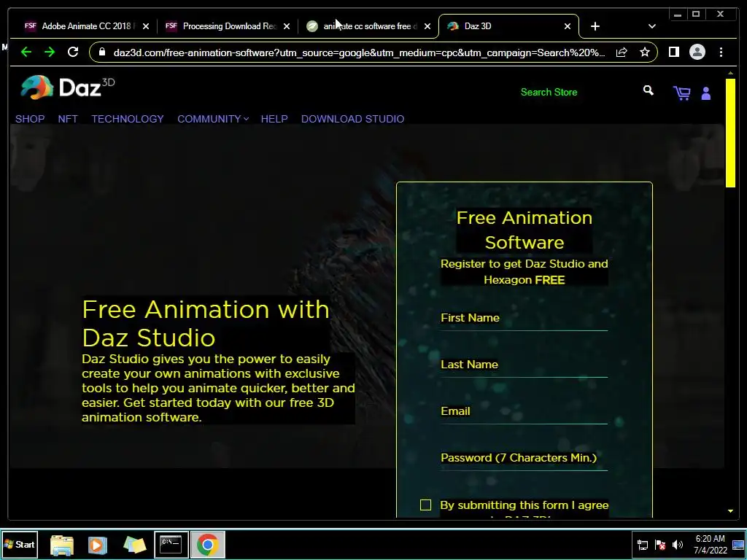Viewport: 747px width, 560px height.
Task: Click the show desktop icon in tray
Action: click(x=738, y=545)
